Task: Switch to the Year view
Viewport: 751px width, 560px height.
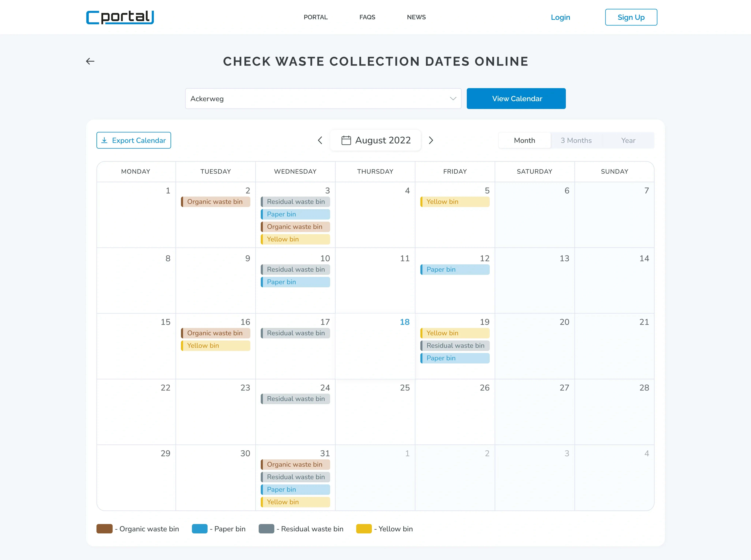Action: point(628,140)
